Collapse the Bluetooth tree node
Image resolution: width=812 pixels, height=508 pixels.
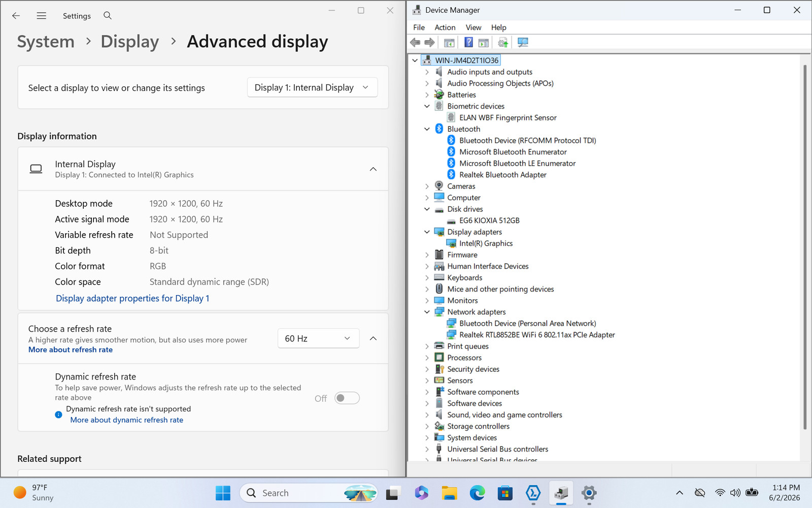427,129
